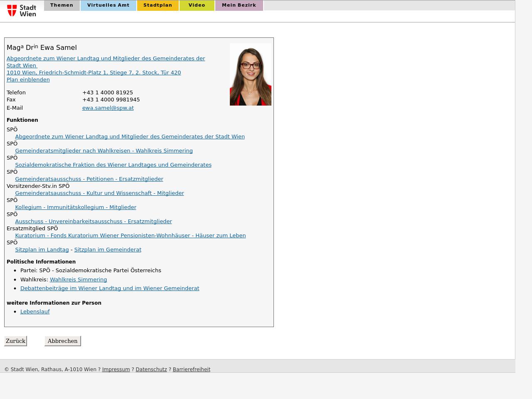This screenshot has width=532, height=399.
Task: Click the Abbrechen button
Action: click(62, 341)
